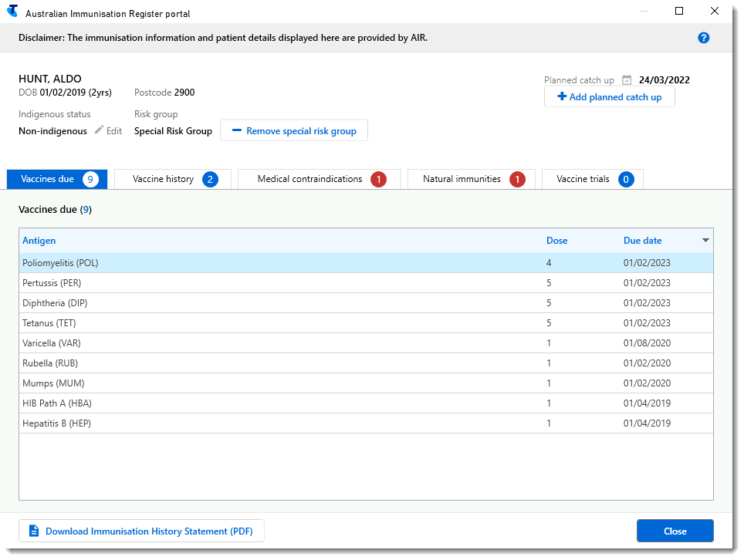The height and width of the screenshot is (560, 744).
Task: Click the 9 badge on Vaccines due tab
Action: click(x=90, y=179)
